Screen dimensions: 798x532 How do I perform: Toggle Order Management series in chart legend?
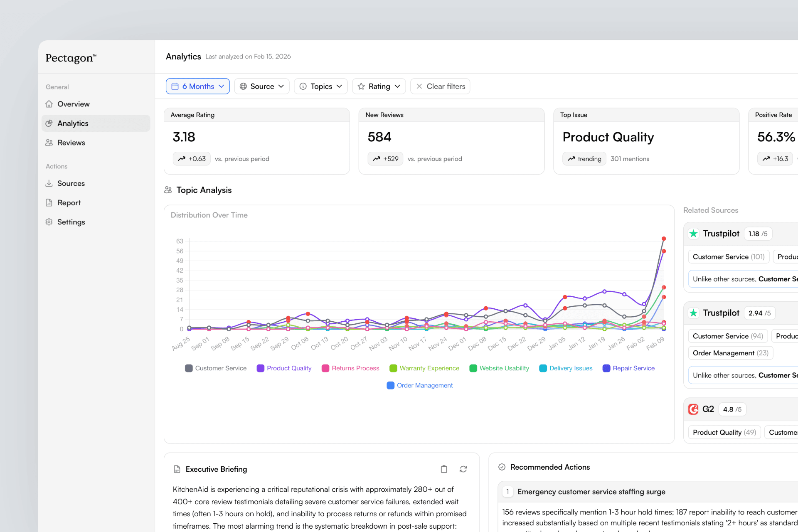pos(420,385)
